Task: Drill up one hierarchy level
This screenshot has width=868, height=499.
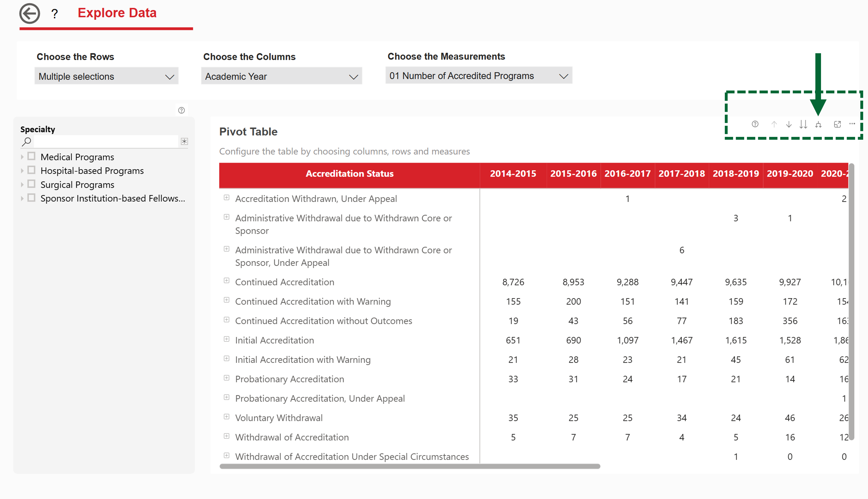Action: 774,124
